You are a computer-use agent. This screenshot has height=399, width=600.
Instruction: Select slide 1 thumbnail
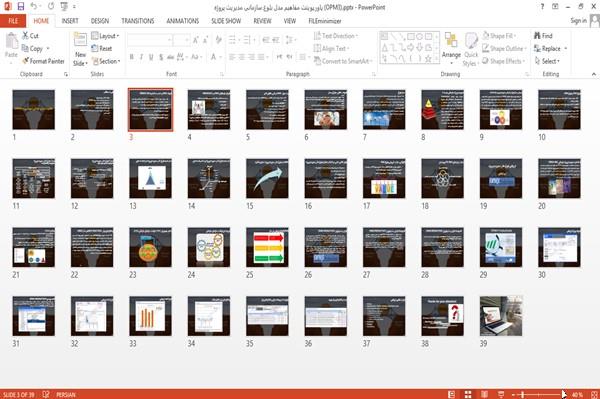[x=34, y=109]
